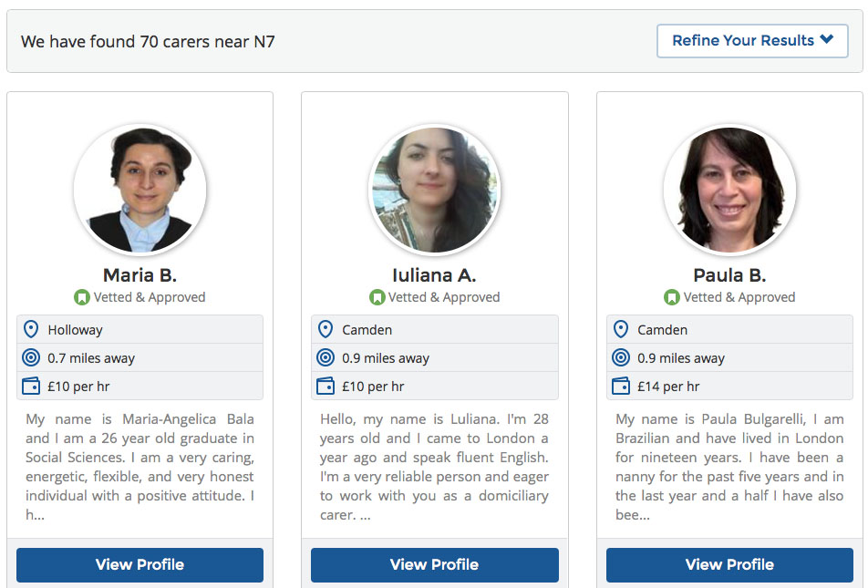Click the Iuliana A. name heading
This screenshot has width=868, height=588.
point(435,275)
